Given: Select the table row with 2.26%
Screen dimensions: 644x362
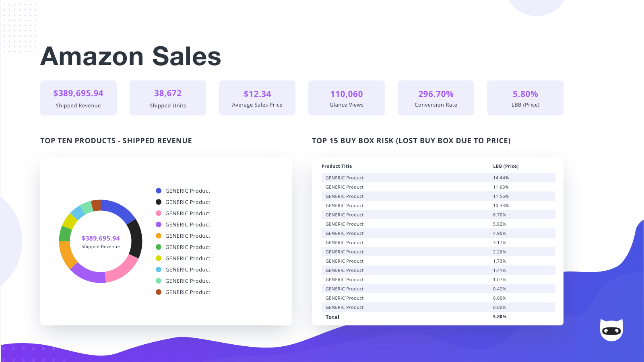Looking at the screenshot, I should tap(438, 252).
